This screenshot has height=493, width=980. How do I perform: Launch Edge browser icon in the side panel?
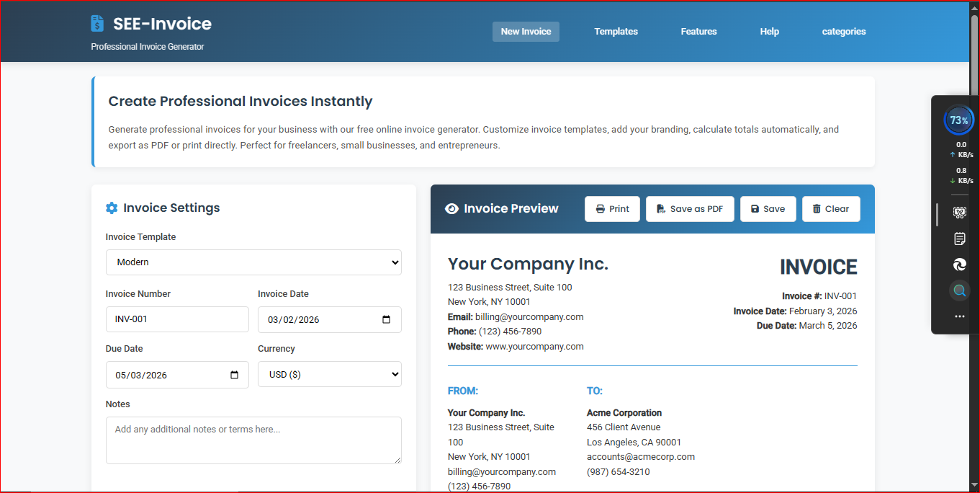click(959, 265)
